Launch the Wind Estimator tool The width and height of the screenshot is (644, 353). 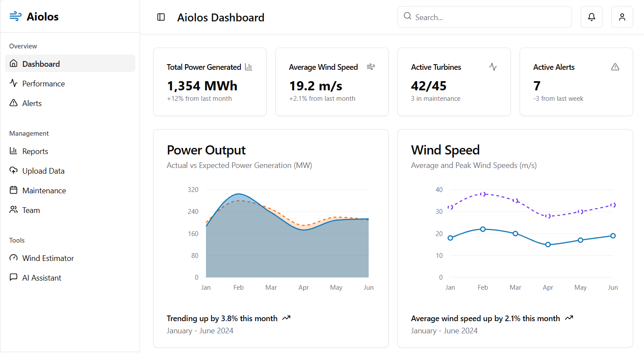tap(48, 258)
